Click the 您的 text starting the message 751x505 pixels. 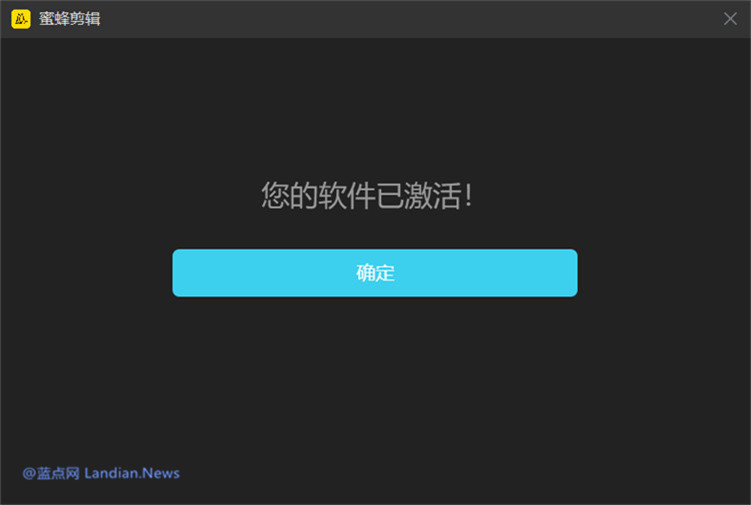[289, 196]
